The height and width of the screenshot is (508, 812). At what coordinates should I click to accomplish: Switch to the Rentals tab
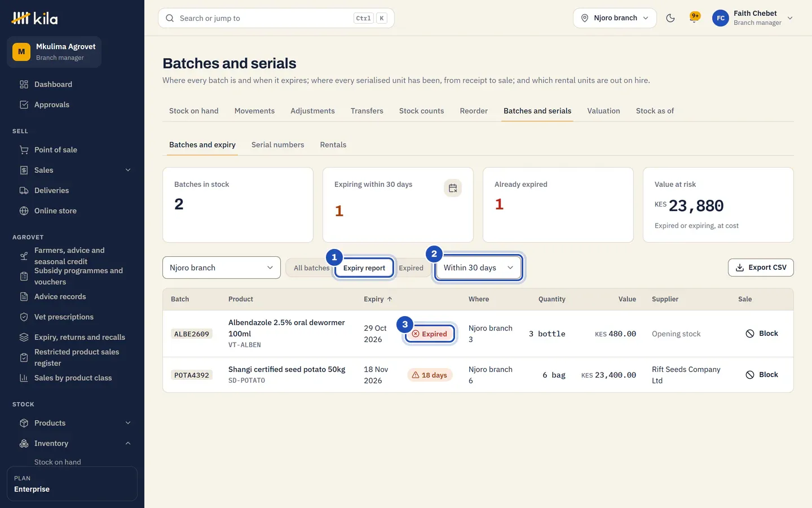point(333,145)
